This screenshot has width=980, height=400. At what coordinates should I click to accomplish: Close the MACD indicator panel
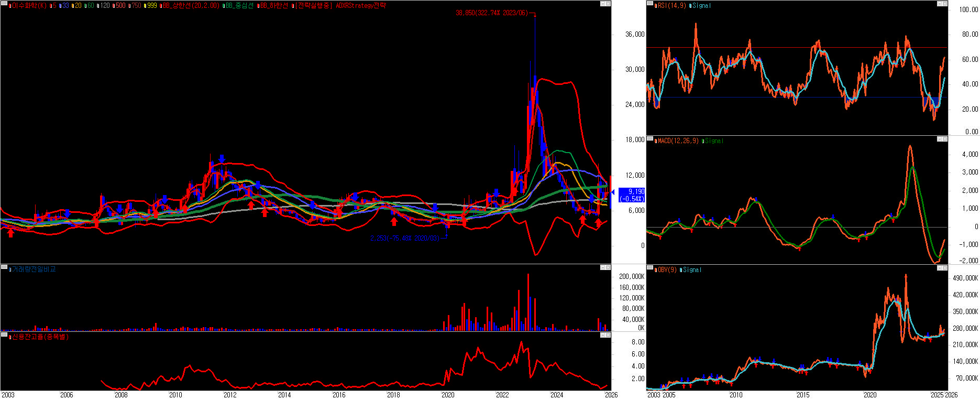pos(945,139)
